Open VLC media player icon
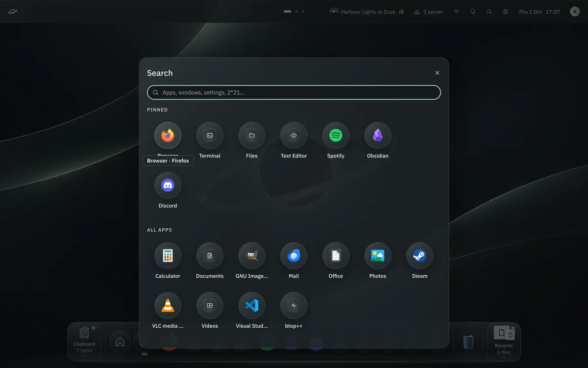The image size is (588, 368). coord(168,306)
